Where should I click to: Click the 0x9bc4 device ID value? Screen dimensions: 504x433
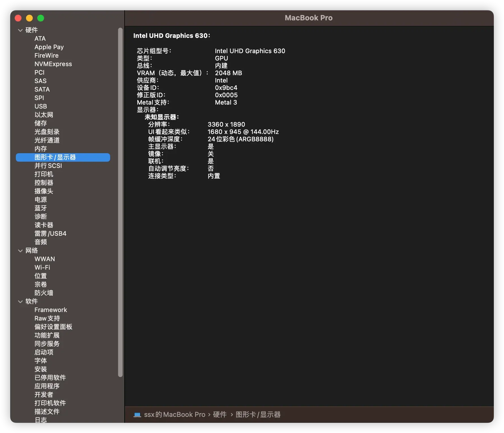point(226,88)
